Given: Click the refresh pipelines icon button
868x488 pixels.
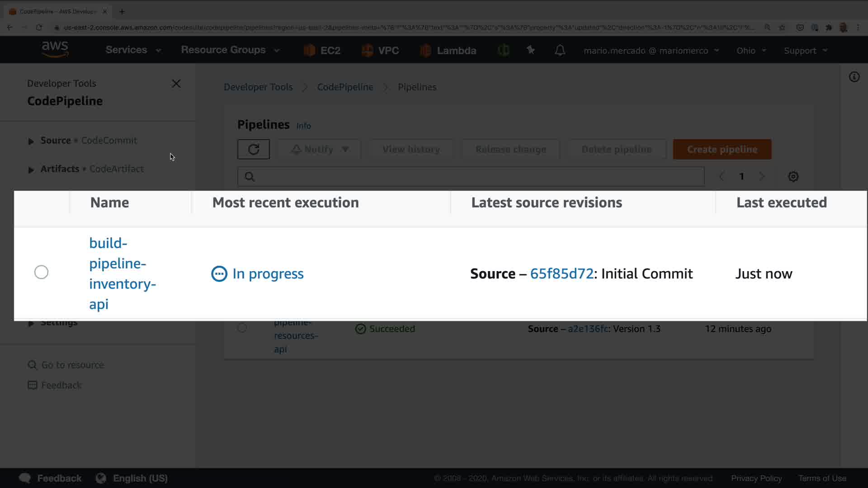Looking at the screenshot, I should tap(253, 149).
